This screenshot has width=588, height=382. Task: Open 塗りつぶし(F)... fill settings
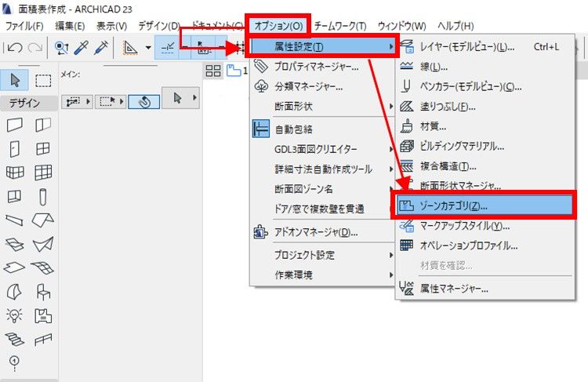pyautogui.click(x=485, y=107)
